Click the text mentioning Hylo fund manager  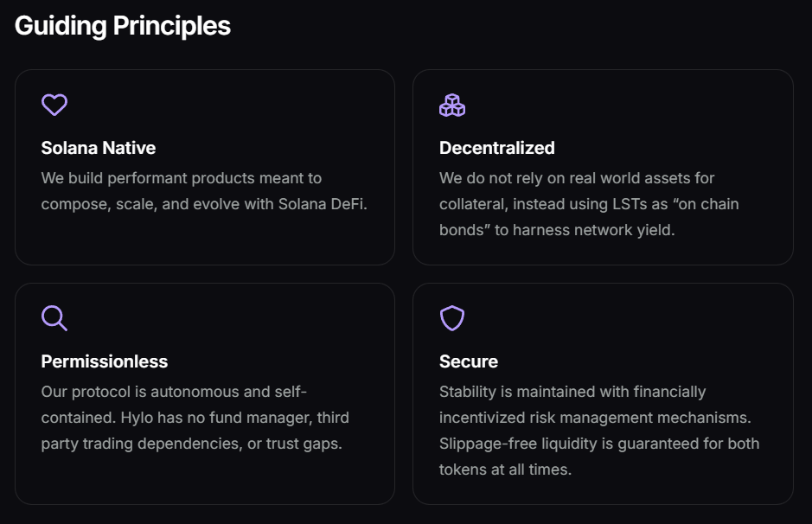coord(195,418)
